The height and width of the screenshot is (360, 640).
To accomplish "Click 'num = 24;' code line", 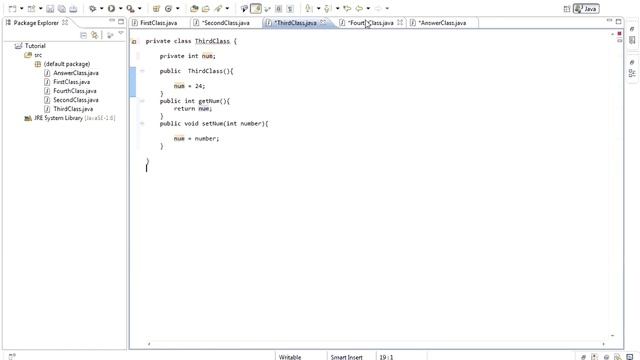I will [x=189, y=86].
